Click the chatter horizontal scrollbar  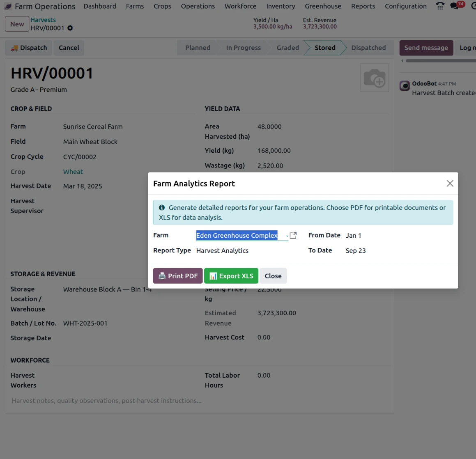[x=440, y=61]
